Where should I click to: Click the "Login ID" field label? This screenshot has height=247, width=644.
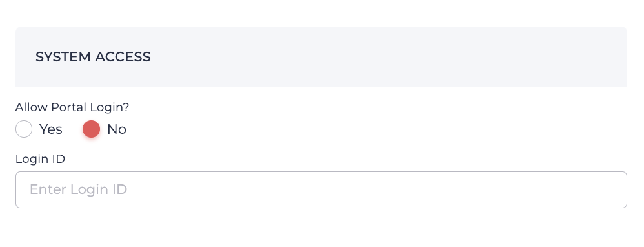40,159
